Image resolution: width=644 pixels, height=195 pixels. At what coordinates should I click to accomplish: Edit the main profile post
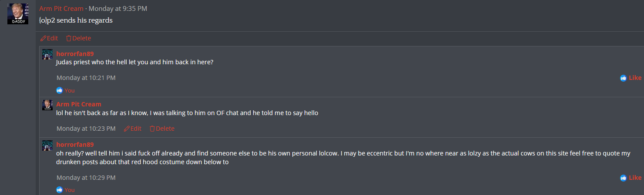[x=49, y=38]
